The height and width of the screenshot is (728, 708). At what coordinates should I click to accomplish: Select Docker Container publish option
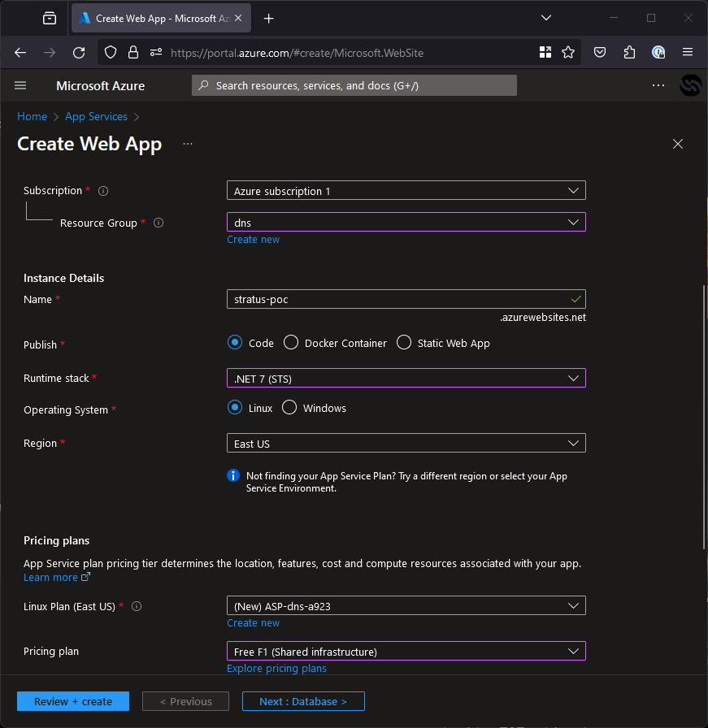291,343
